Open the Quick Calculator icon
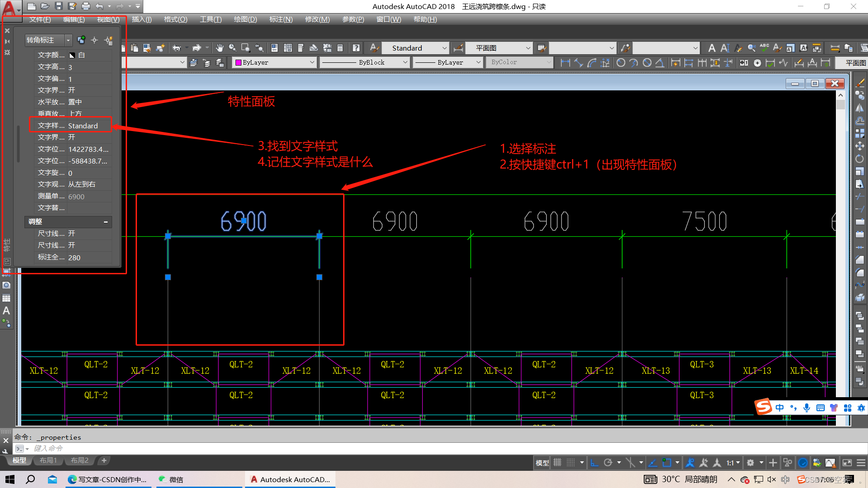Image resolution: width=868 pixels, height=488 pixels. 340,48
